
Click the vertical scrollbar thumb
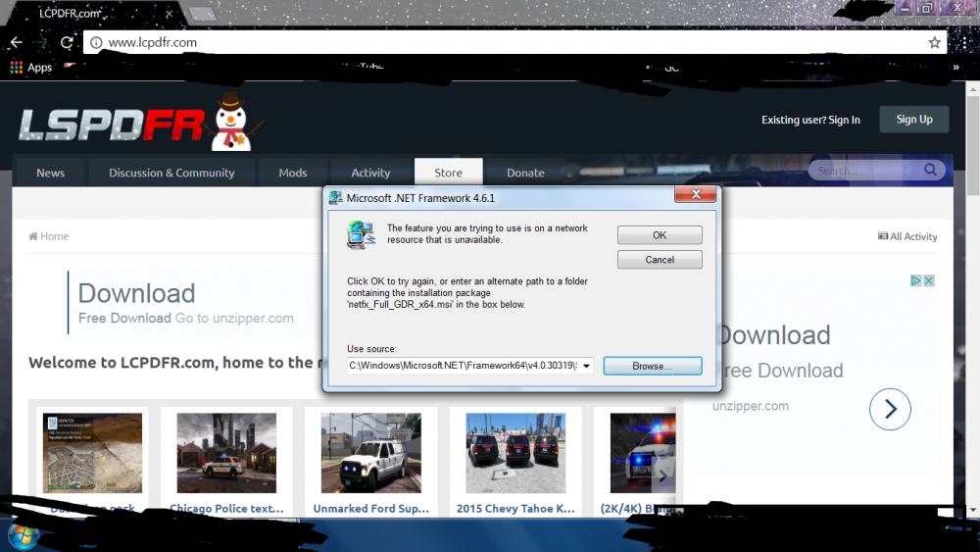pos(972,146)
